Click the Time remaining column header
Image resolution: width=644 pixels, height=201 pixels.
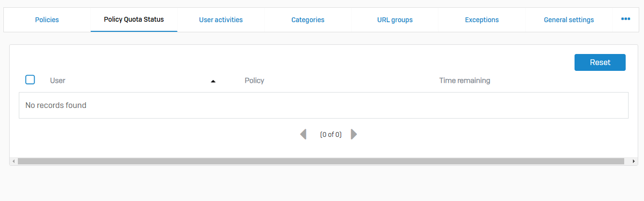coord(464,80)
